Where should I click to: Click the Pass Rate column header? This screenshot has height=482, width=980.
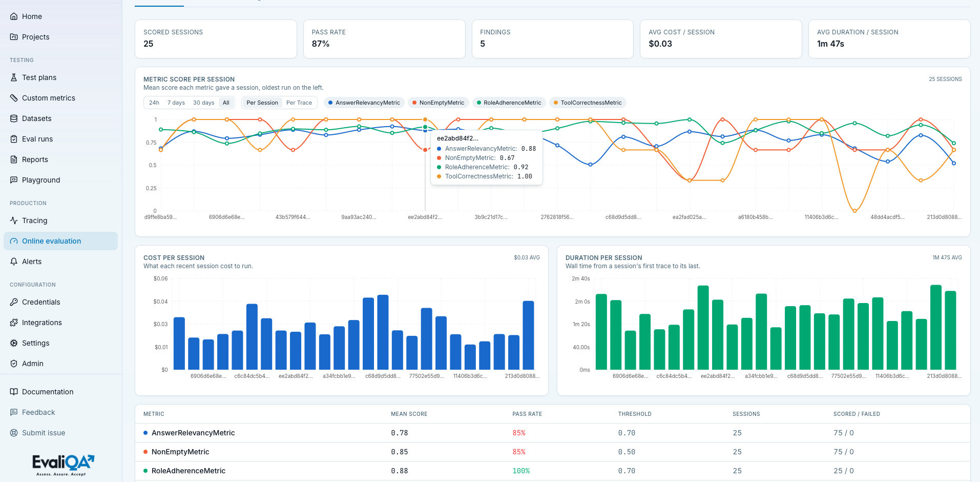[x=527, y=414]
